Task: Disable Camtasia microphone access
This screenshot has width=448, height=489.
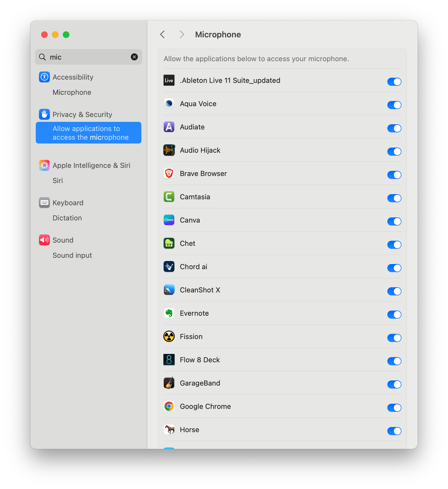Action: pos(394,198)
